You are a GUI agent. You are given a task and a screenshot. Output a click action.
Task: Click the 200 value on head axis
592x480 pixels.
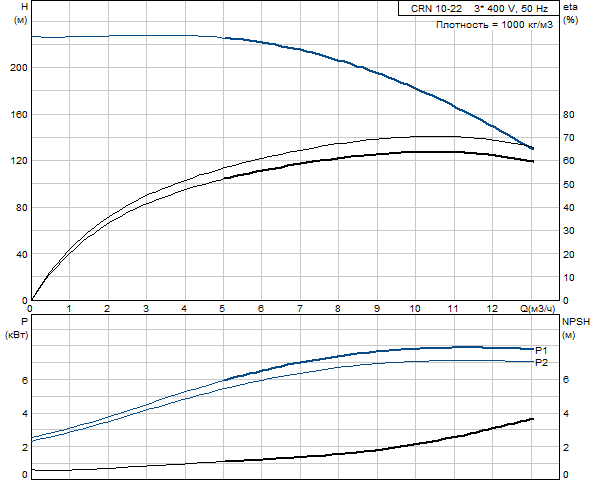coord(19,68)
